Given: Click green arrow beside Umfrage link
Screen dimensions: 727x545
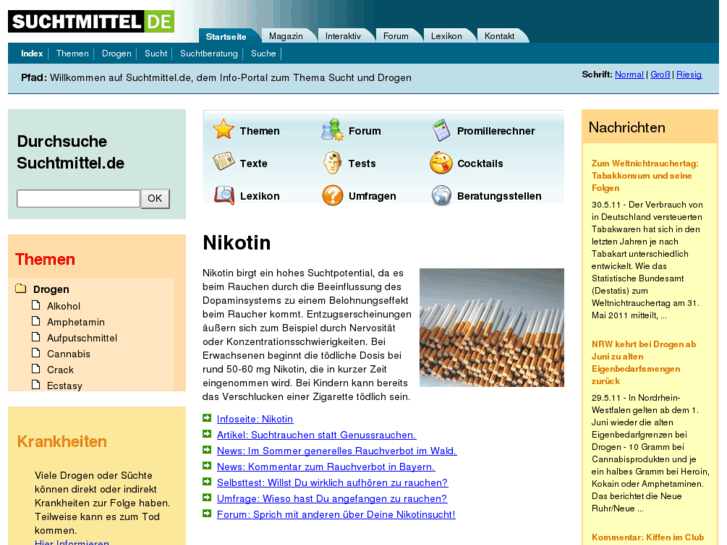Looking at the screenshot, I should coord(207,498).
